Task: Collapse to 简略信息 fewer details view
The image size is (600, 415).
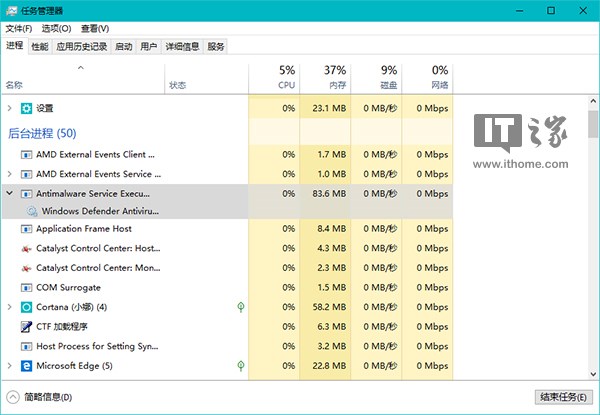Action: (39, 397)
